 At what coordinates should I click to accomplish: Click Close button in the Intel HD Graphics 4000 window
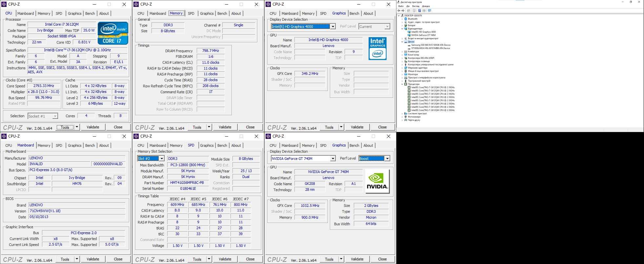coord(382,127)
